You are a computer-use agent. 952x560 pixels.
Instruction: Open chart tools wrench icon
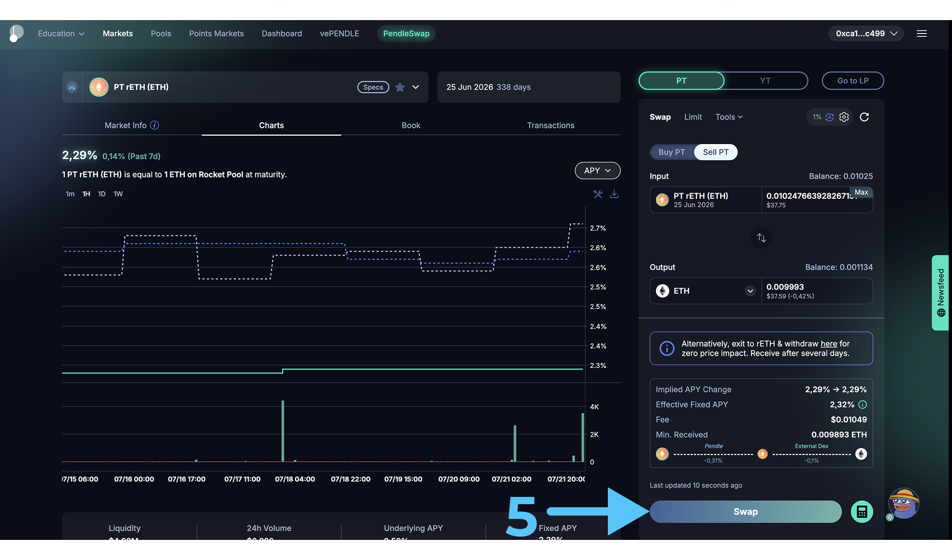(598, 194)
